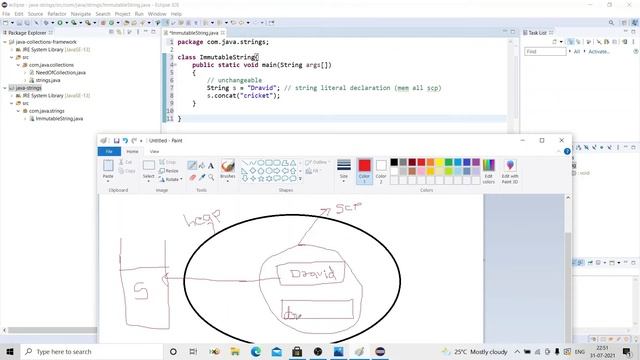Open Eclipse Source menu
640x360 pixels.
click(x=35, y=14)
